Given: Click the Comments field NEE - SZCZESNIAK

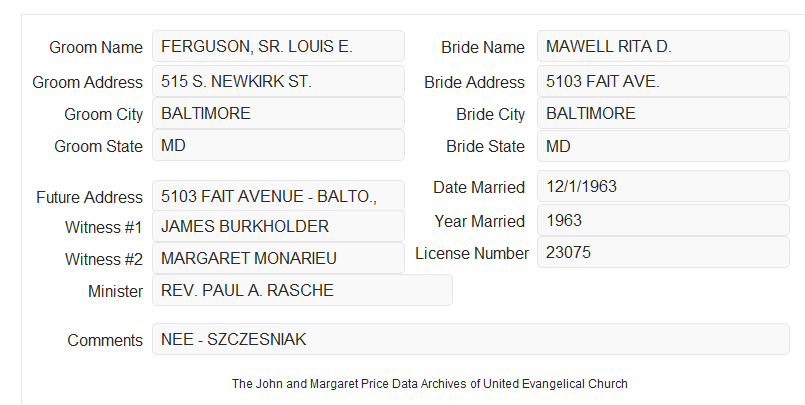Looking at the screenshot, I should pos(471,339).
